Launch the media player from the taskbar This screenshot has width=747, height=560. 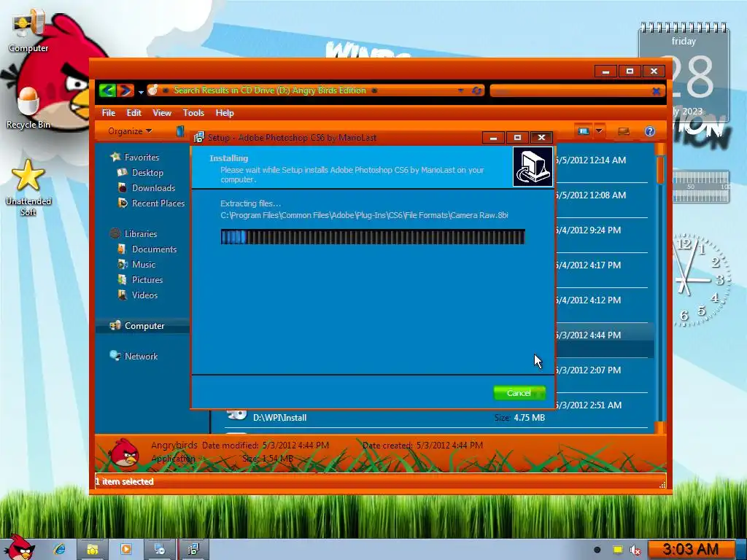[126, 550]
